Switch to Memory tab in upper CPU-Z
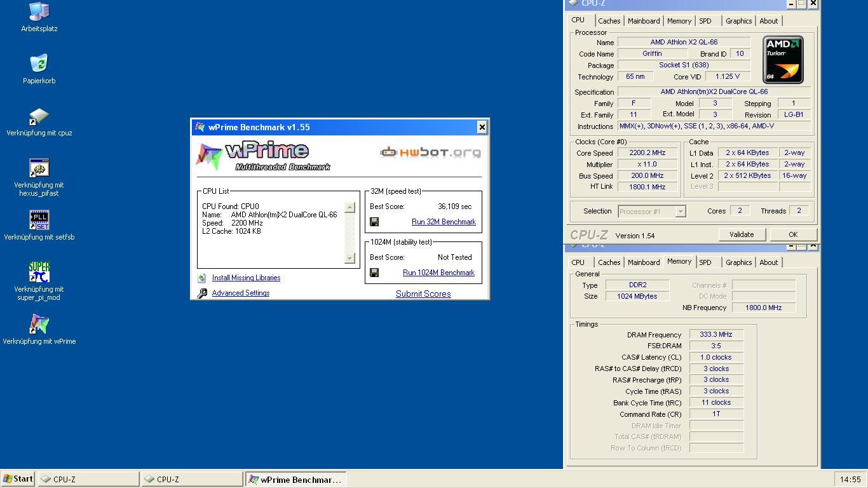Screen dimensions: 868x488 pos(679,21)
